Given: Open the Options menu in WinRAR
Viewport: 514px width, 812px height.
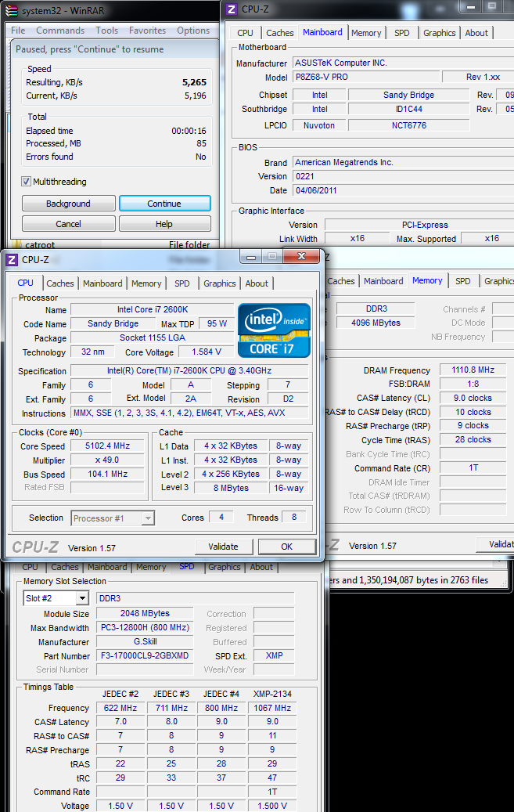Looking at the screenshot, I should coord(193,31).
